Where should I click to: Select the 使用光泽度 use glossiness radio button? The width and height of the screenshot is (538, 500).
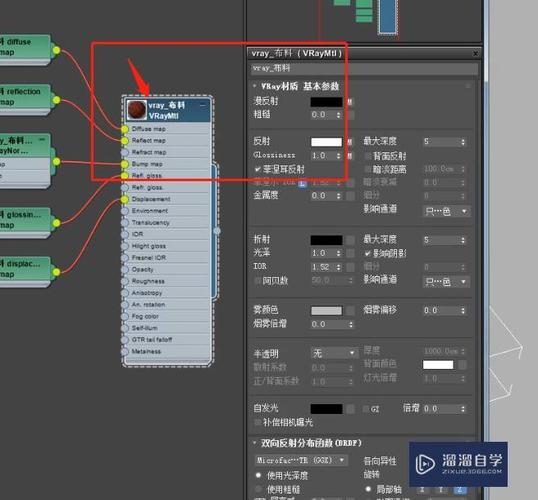259,476
